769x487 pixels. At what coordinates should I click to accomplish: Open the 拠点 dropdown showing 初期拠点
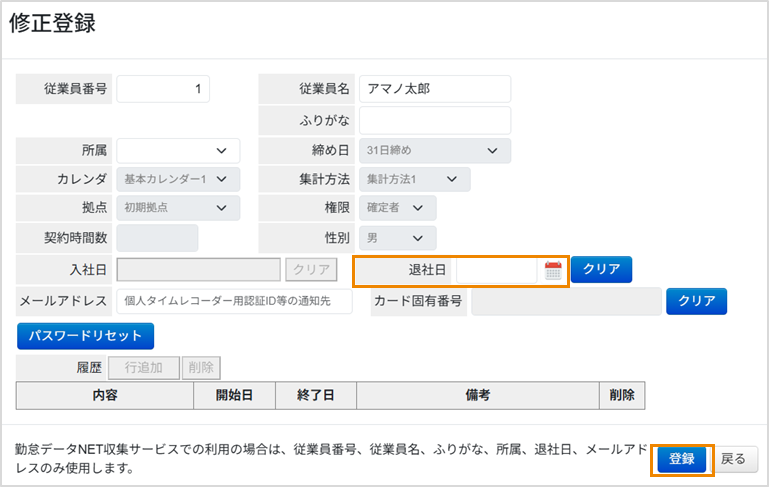(178, 207)
